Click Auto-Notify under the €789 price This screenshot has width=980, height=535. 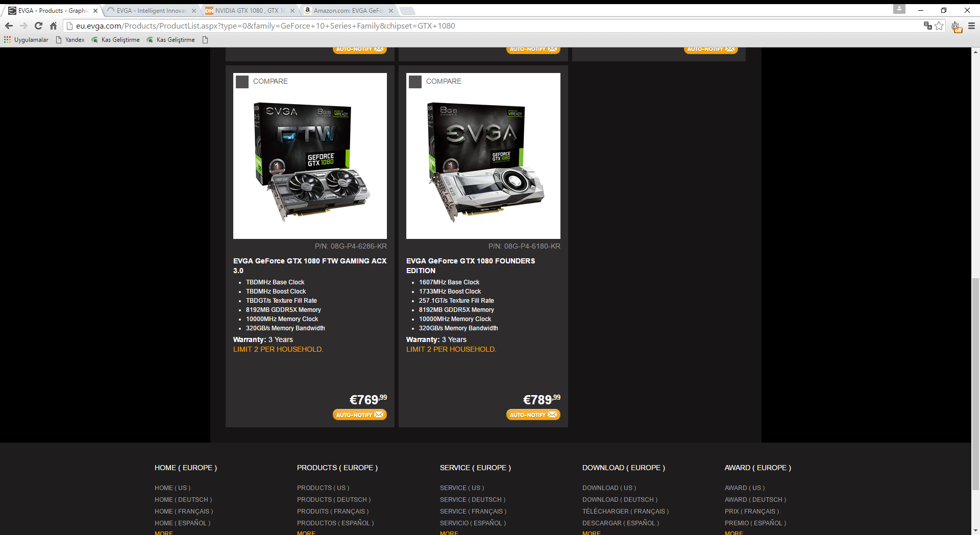(x=533, y=415)
